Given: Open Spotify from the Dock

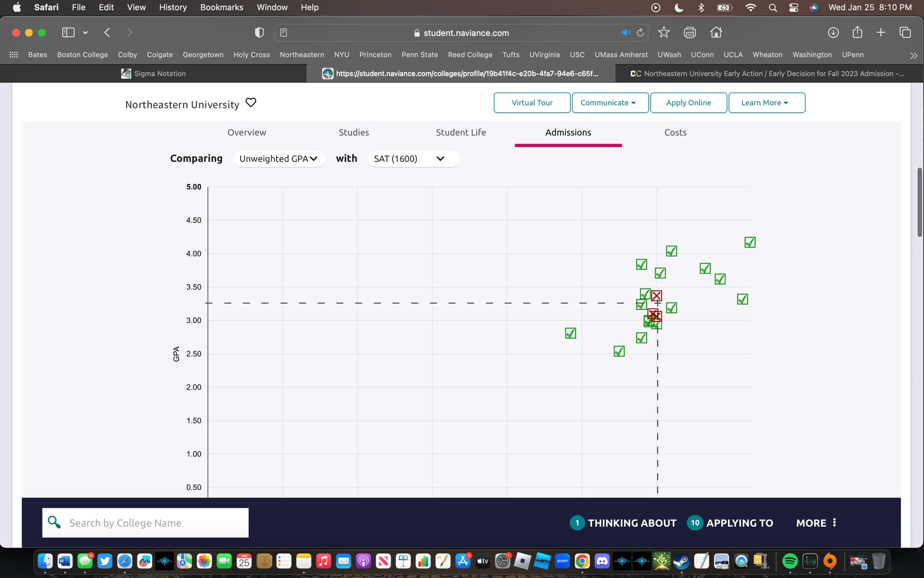Looking at the screenshot, I should pos(790,561).
